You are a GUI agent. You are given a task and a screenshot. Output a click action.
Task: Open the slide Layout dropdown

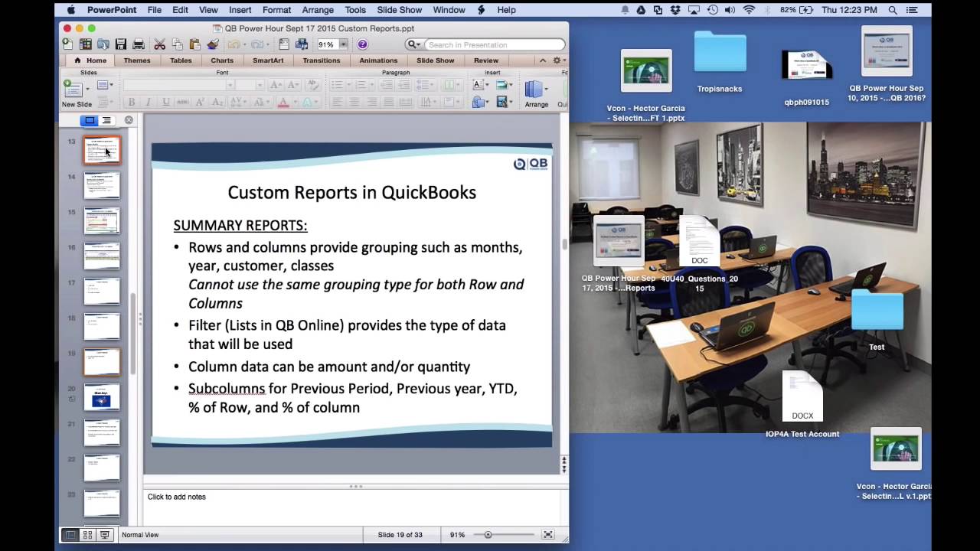(x=105, y=85)
